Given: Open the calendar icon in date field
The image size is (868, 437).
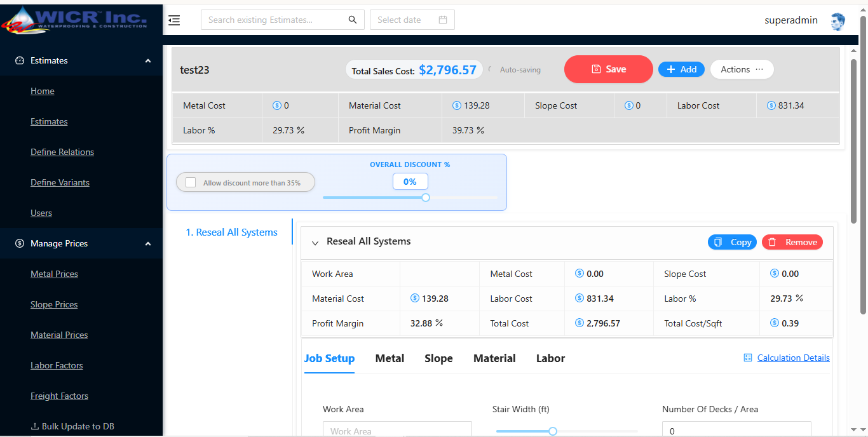Looking at the screenshot, I should click(443, 20).
